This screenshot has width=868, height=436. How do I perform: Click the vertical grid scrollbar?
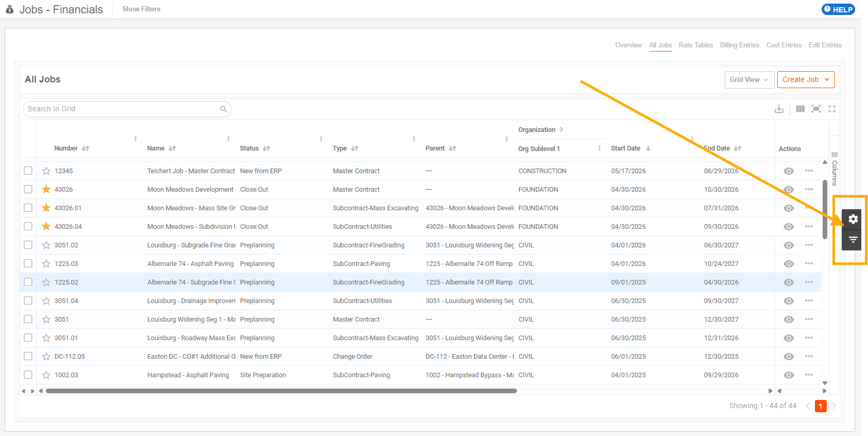click(825, 209)
